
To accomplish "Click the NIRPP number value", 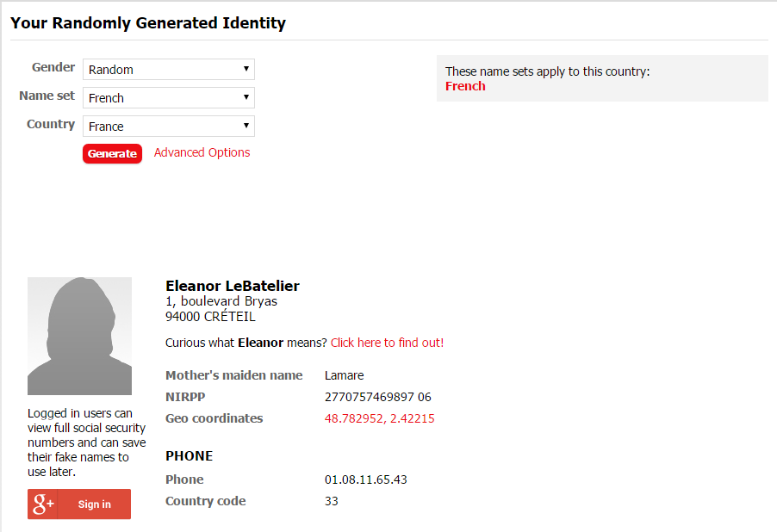I will 377,397.
